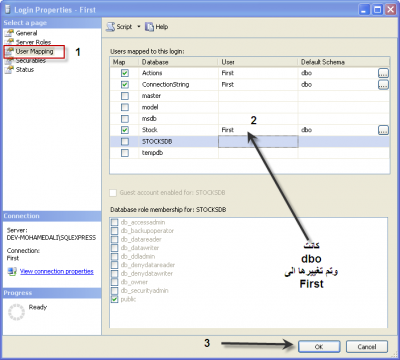This screenshot has height=360, width=400.
Task: Click the General page icon
Action: tap(9, 33)
